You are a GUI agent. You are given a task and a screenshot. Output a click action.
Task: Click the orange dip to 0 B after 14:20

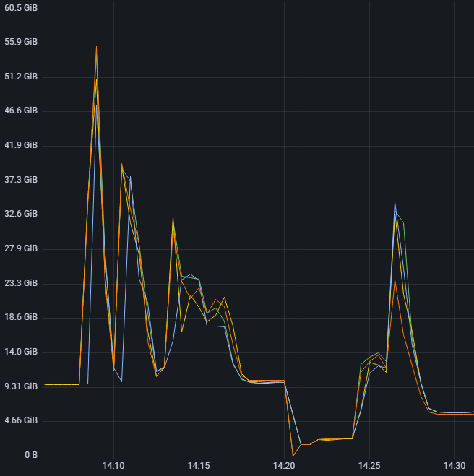[293, 456]
